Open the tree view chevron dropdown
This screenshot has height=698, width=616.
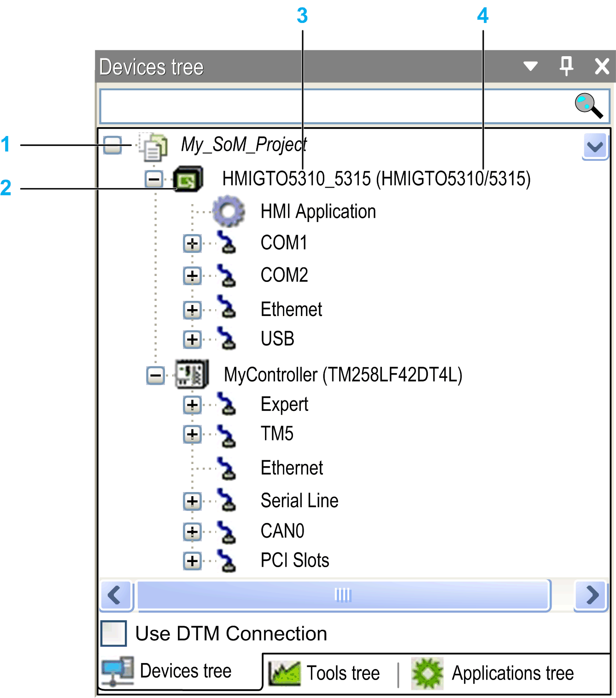pos(595,147)
